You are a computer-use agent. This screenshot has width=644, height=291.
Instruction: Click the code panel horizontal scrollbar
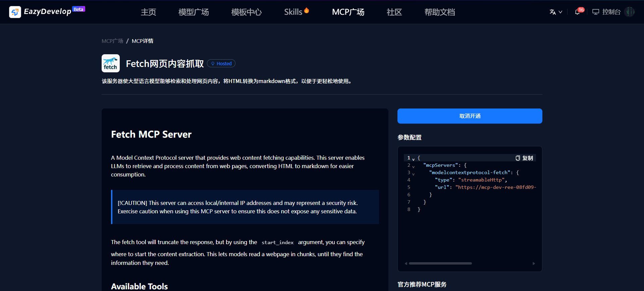pos(440,264)
